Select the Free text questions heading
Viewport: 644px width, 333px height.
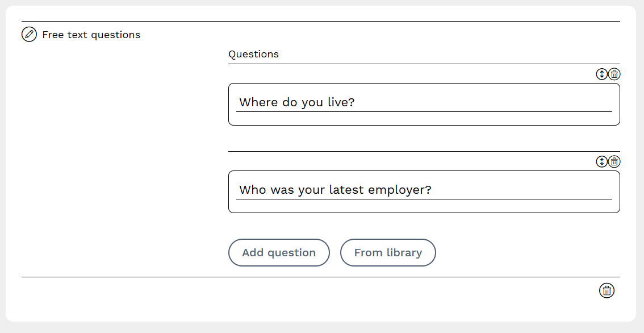pyautogui.click(x=91, y=35)
